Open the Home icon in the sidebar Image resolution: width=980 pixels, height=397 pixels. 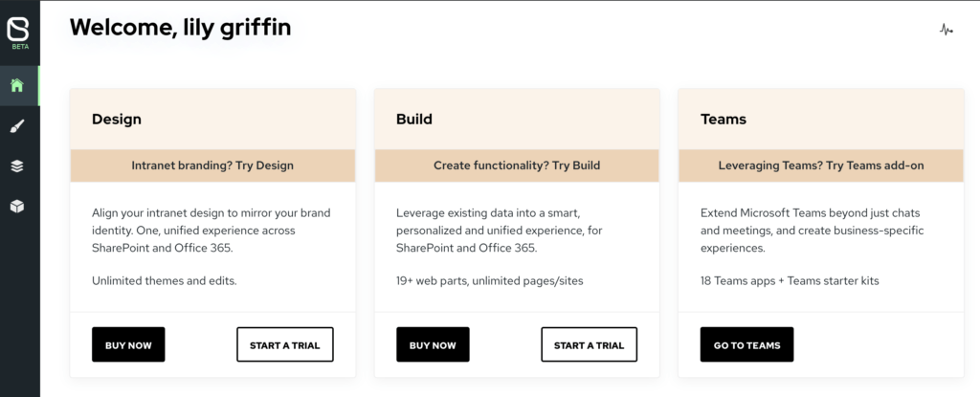pos(17,86)
